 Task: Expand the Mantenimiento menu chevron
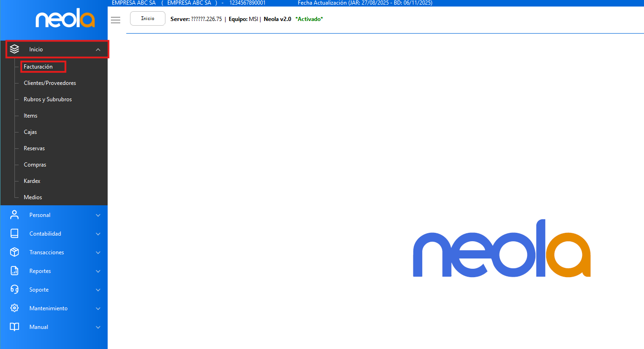pyautogui.click(x=98, y=308)
